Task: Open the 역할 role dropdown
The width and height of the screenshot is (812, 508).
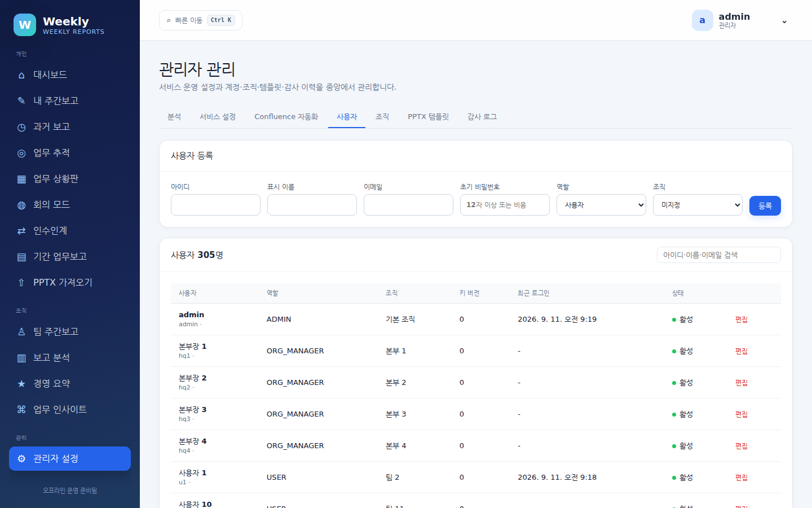Action: point(601,205)
